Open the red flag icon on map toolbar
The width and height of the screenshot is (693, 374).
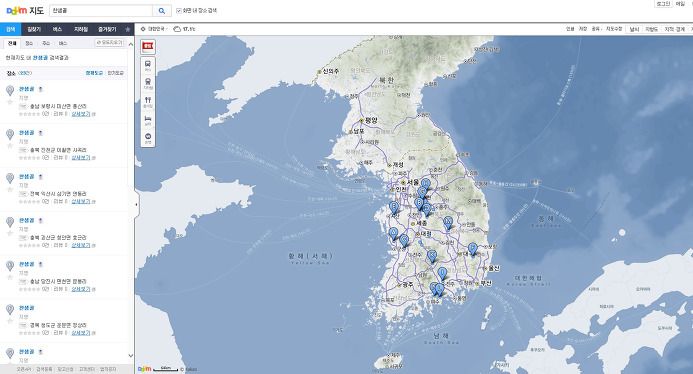148,47
